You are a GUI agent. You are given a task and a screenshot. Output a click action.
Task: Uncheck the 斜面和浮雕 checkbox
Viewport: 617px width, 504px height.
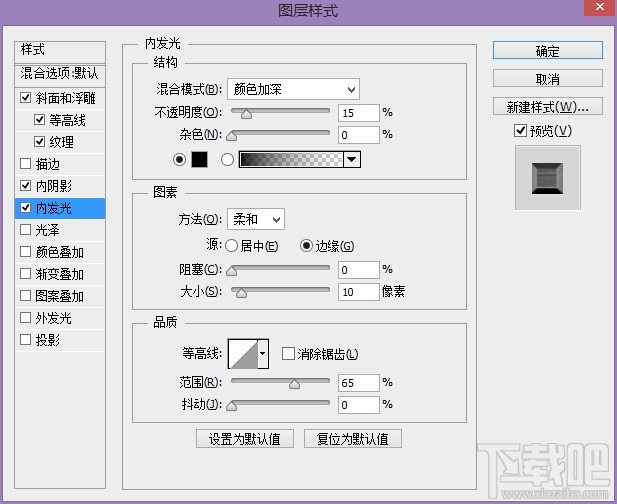(26, 98)
